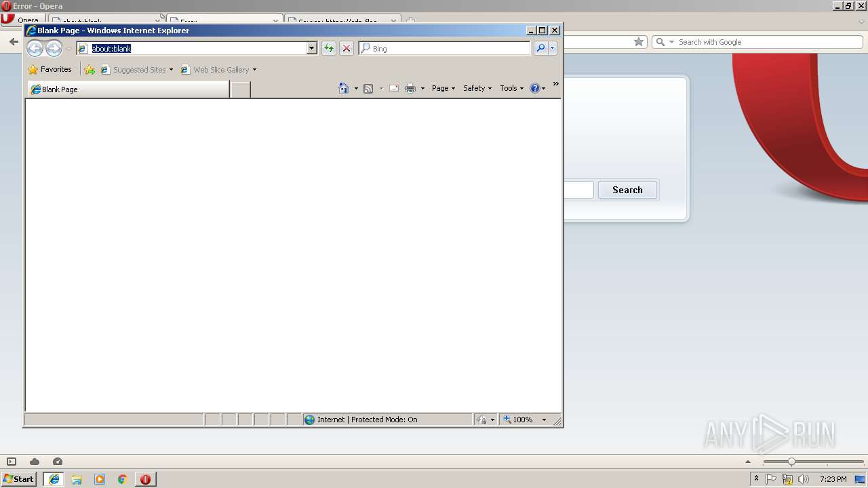Click the Search button on Opera page

(x=627, y=190)
